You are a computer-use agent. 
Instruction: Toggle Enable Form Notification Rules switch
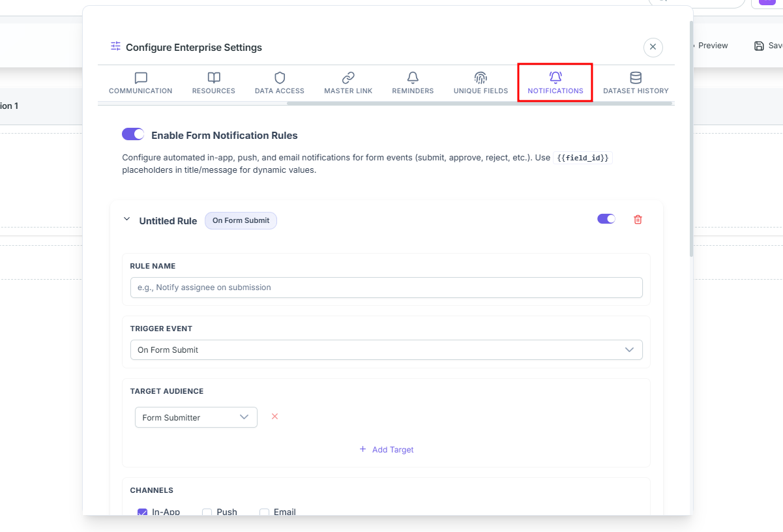pyautogui.click(x=133, y=134)
